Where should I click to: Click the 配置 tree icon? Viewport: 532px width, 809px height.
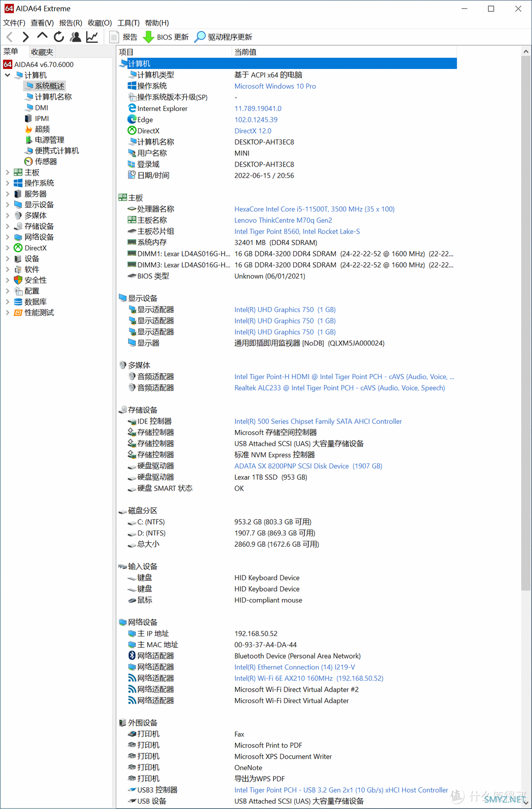(18, 291)
